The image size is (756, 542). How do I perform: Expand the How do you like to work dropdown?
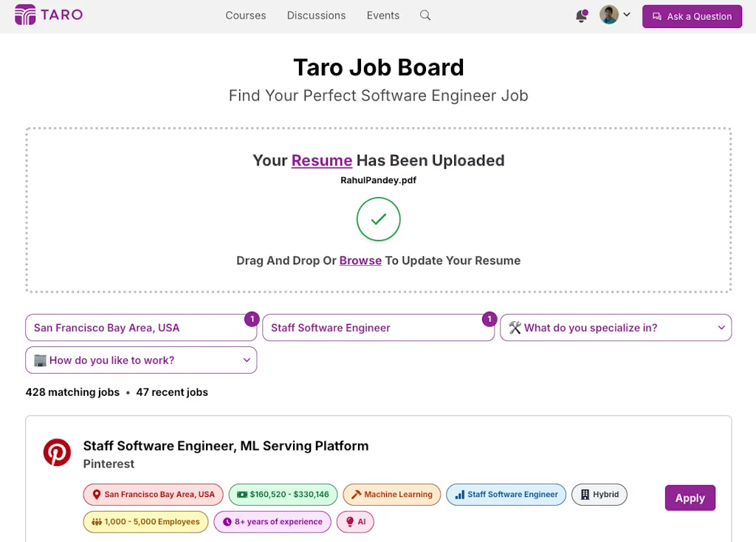pyautogui.click(x=141, y=360)
